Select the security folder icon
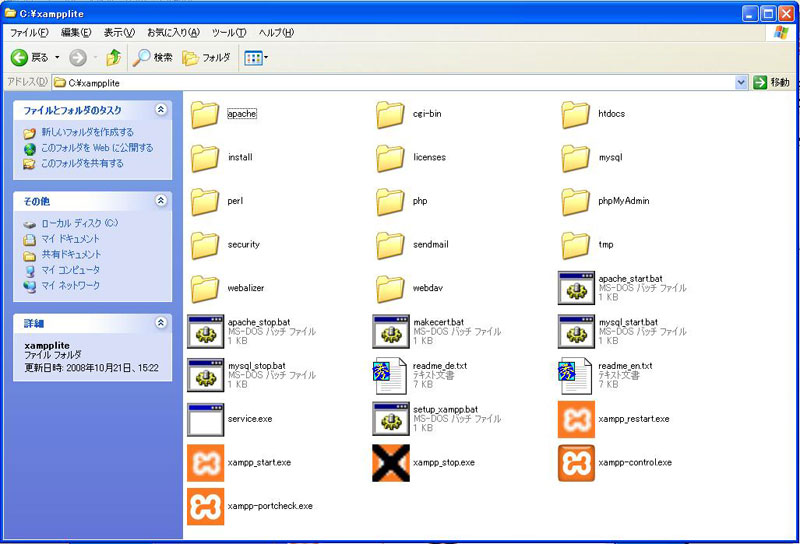The image size is (800, 544). click(205, 245)
